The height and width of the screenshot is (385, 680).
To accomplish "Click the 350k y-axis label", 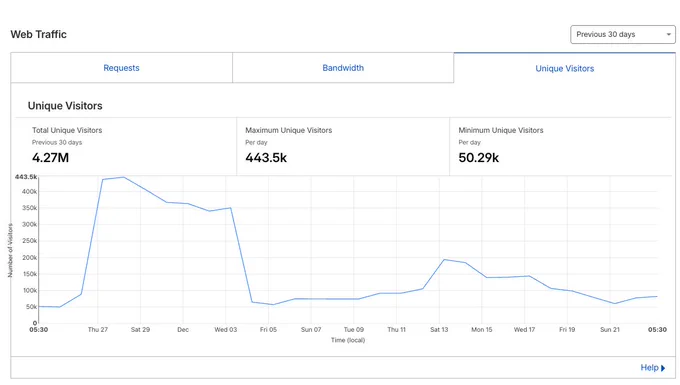I will pos(29,208).
